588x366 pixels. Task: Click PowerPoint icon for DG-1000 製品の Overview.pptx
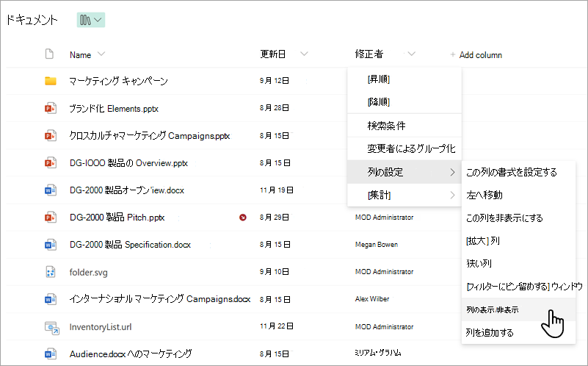click(x=51, y=163)
